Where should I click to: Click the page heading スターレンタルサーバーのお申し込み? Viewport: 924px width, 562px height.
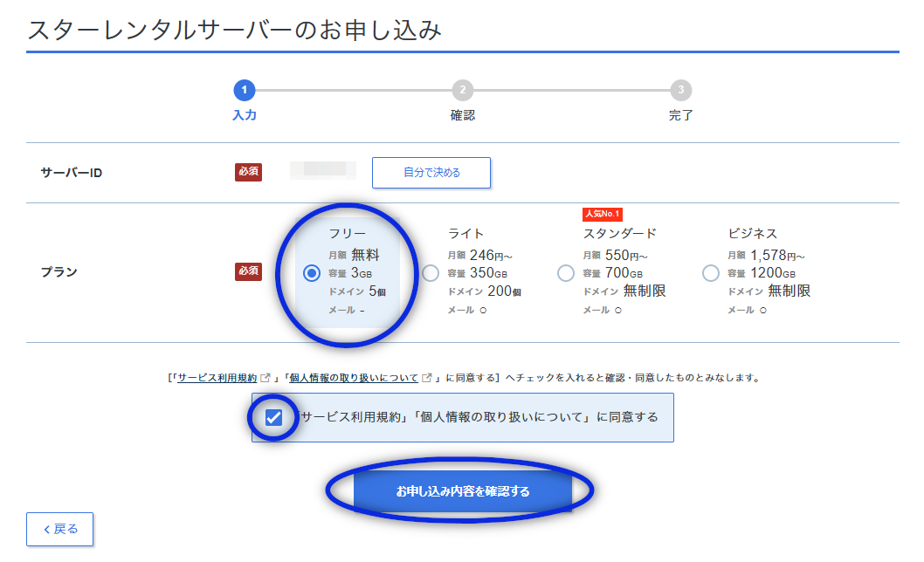[x=235, y=30]
